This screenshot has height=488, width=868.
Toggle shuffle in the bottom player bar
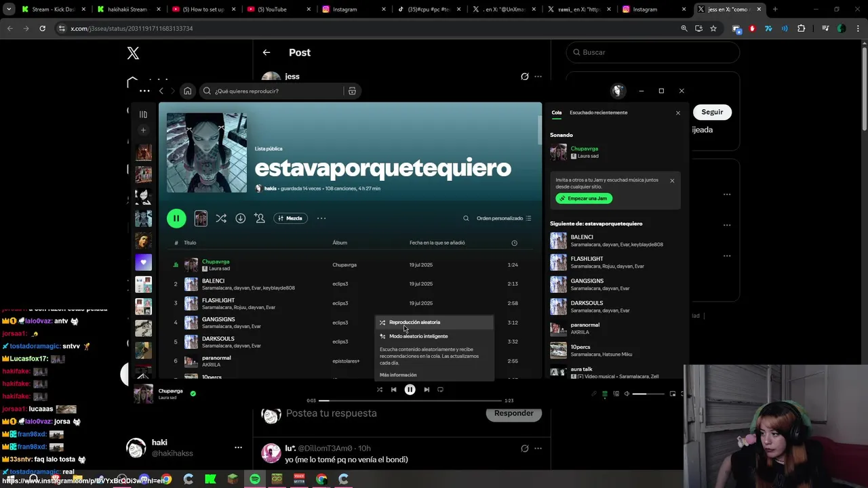pos(380,390)
